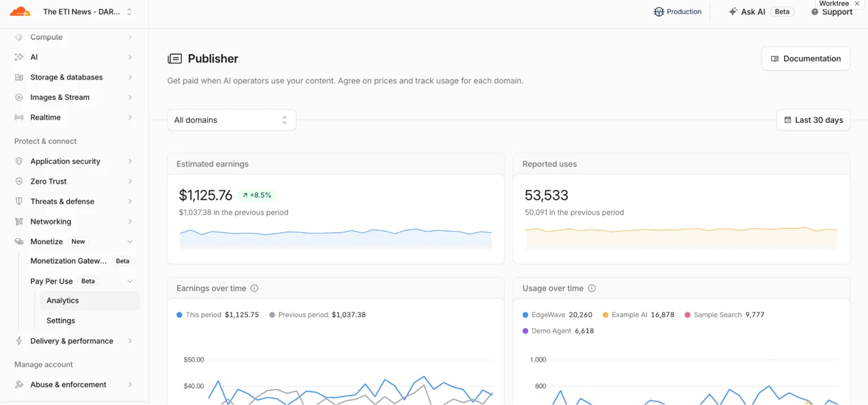This screenshot has width=868, height=405.
Task: Click the $1,037.38 previous period text
Action: pos(234,213)
